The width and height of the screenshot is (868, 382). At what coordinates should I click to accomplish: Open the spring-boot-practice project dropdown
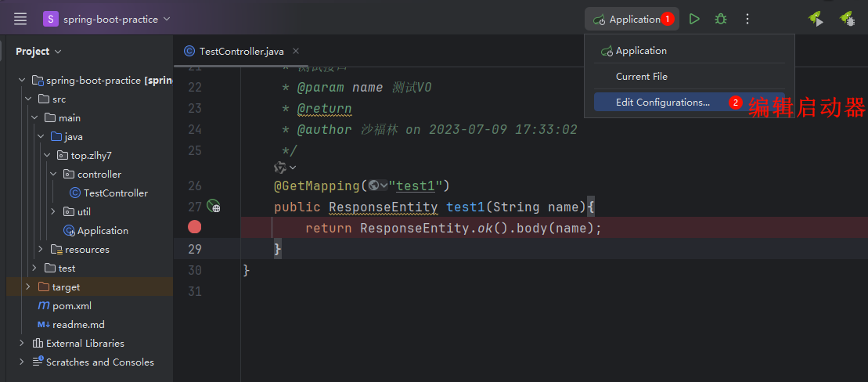click(x=106, y=19)
